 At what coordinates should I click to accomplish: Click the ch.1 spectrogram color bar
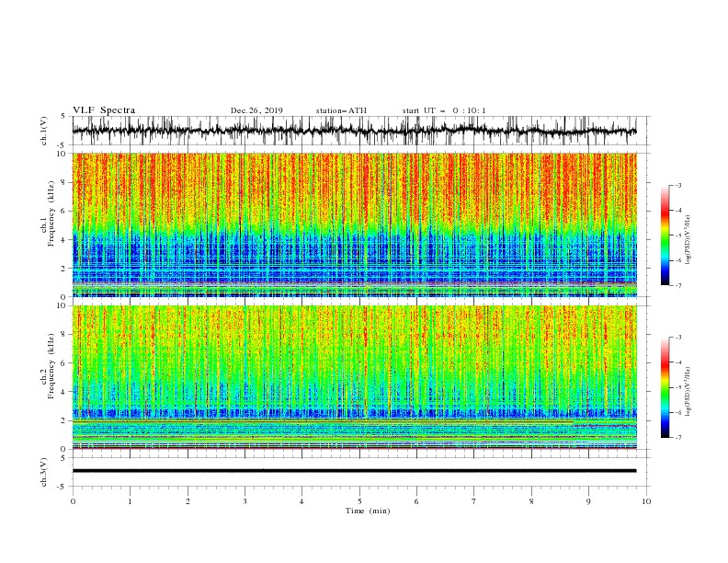[x=665, y=236]
